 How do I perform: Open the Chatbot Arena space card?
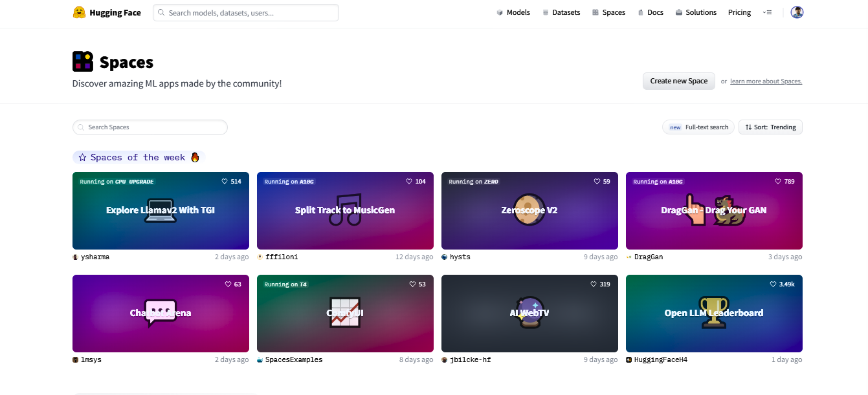coord(161,314)
